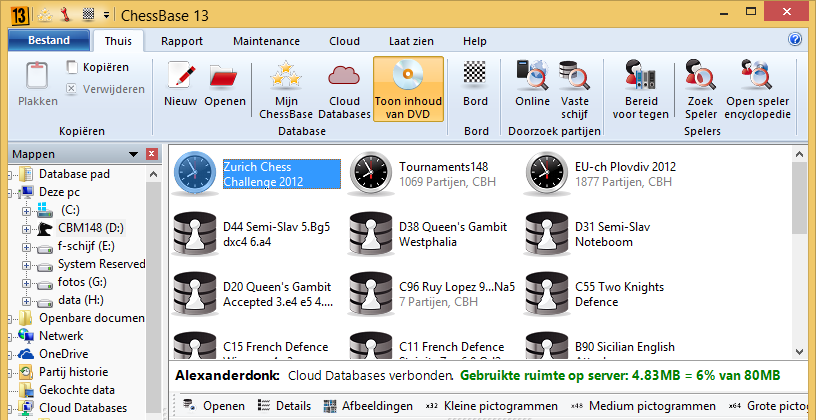816x420 pixels.
Task: Open the Bord chessboard icon
Action: pyautogui.click(x=475, y=73)
